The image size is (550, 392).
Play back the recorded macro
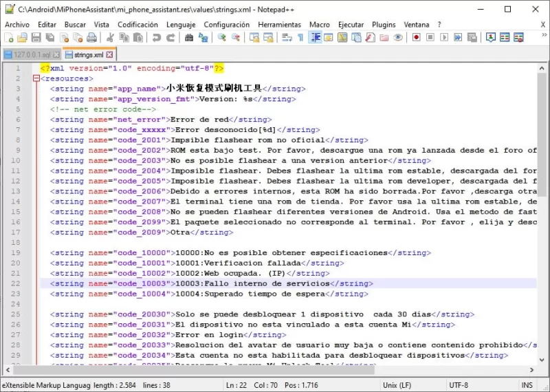(444, 37)
